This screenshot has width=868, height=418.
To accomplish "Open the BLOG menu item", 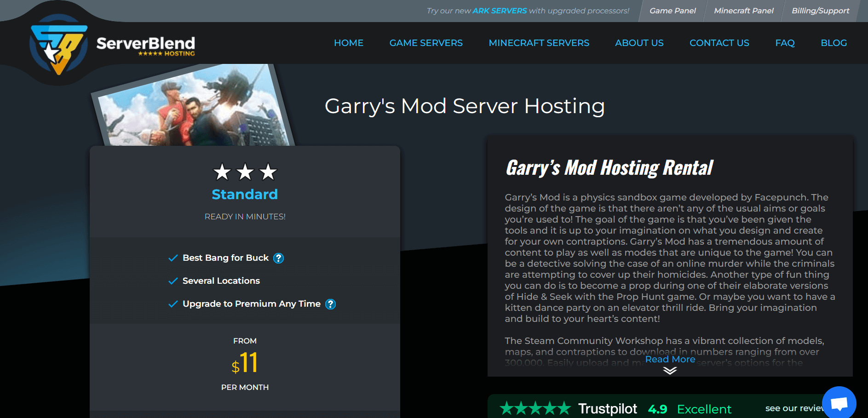I will [x=834, y=43].
